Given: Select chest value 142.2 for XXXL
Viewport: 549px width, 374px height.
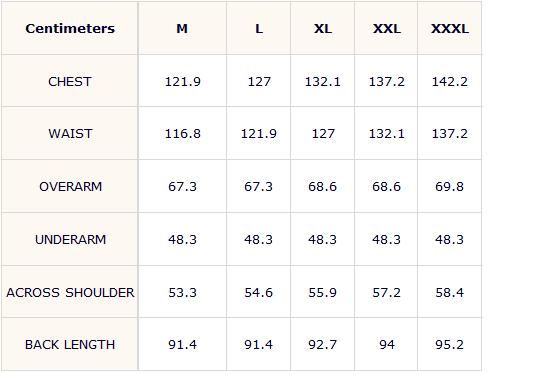Looking at the screenshot, I should click(450, 82).
